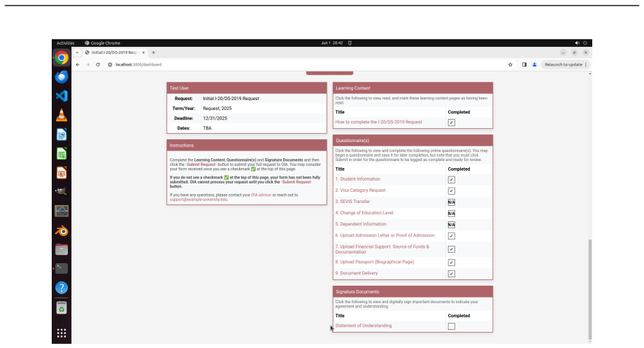Open the Trash from the dock
The height and width of the screenshot is (348, 644).
(x=62, y=308)
